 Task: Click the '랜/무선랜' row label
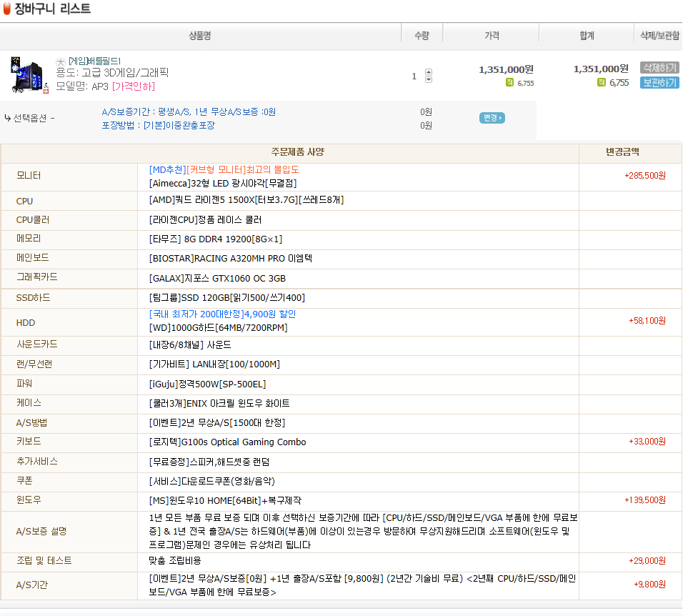34,364
